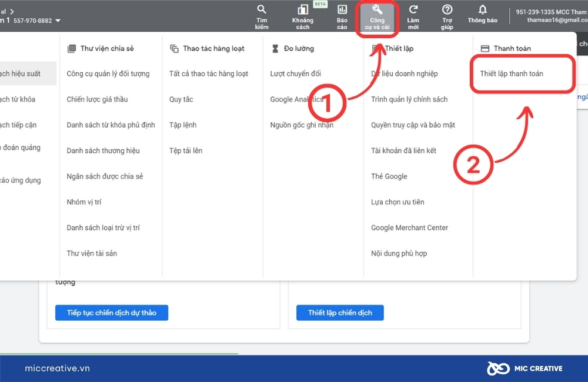The width and height of the screenshot is (588, 382).
Task: Click Thiết lập chiến dịch button
Action: coord(340,313)
